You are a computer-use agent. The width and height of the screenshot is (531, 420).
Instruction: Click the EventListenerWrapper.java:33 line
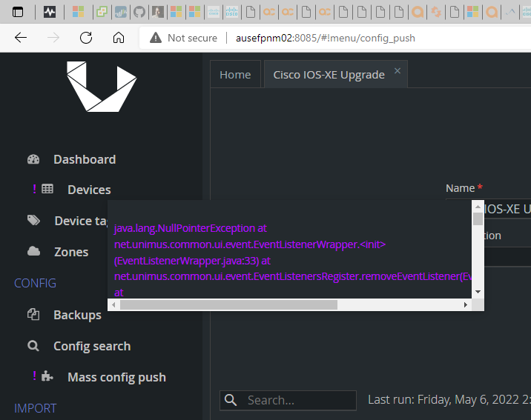192,261
